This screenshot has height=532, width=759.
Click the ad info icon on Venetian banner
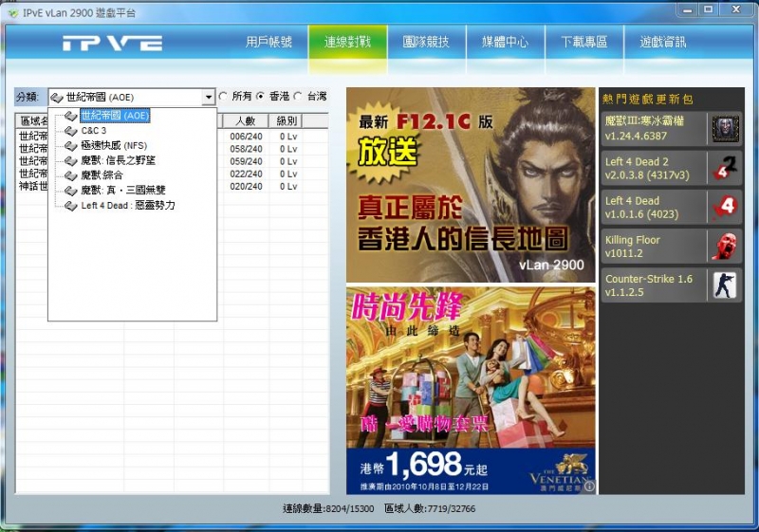(x=589, y=486)
